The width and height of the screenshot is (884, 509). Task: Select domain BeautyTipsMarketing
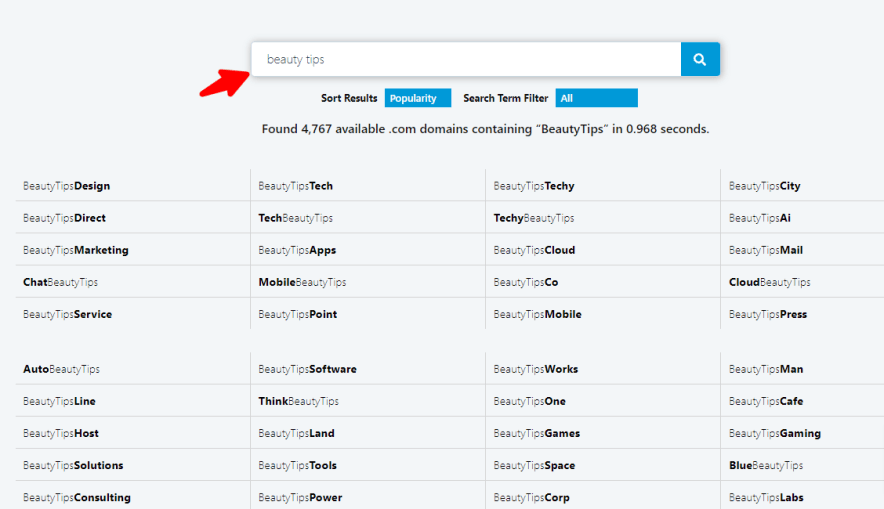coord(76,250)
